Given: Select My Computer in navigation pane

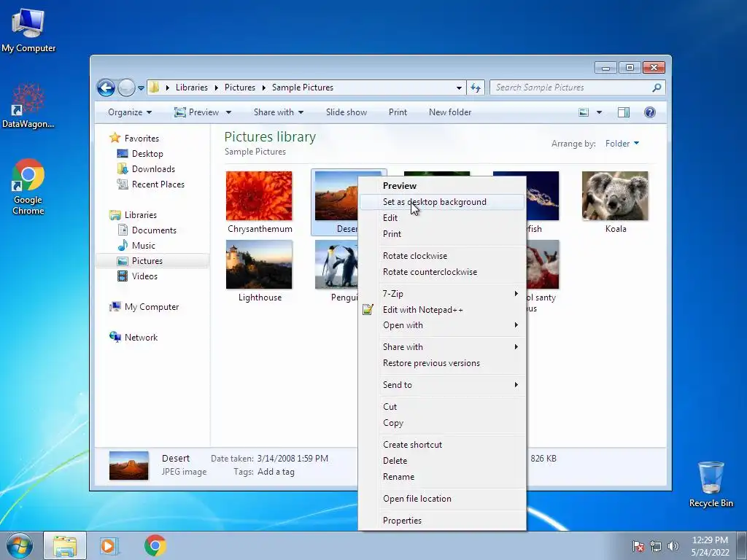Looking at the screenshot, I should click(x=152, y=307).
